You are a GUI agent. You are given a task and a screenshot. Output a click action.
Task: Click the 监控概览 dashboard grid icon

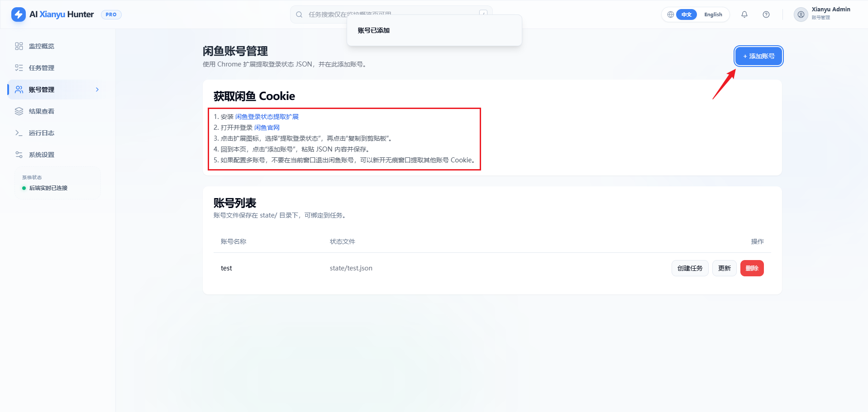click(x=19, y=46)
